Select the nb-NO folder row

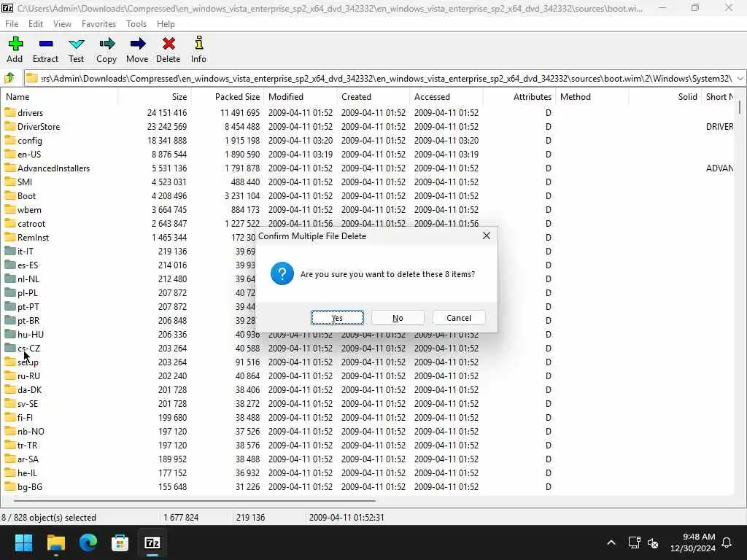pos(367,431)
